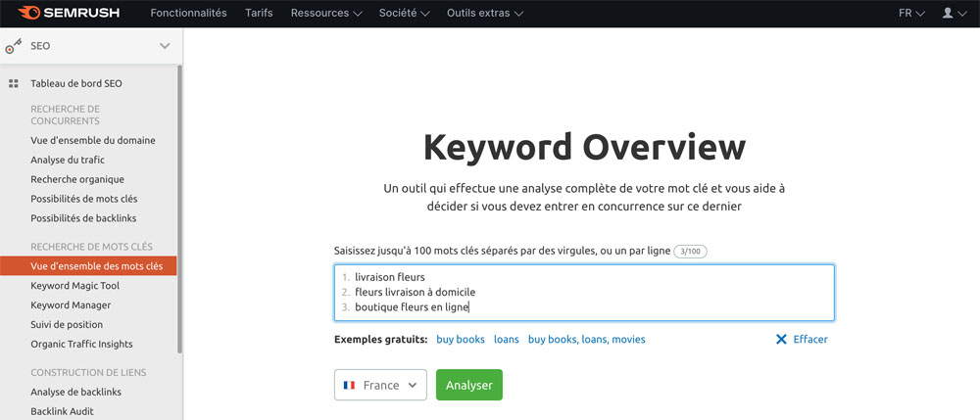The width and height of the screenshot is (980, 420).
Task: Click the Tableau de bord SEO grid icon
Action: point(13,83)
